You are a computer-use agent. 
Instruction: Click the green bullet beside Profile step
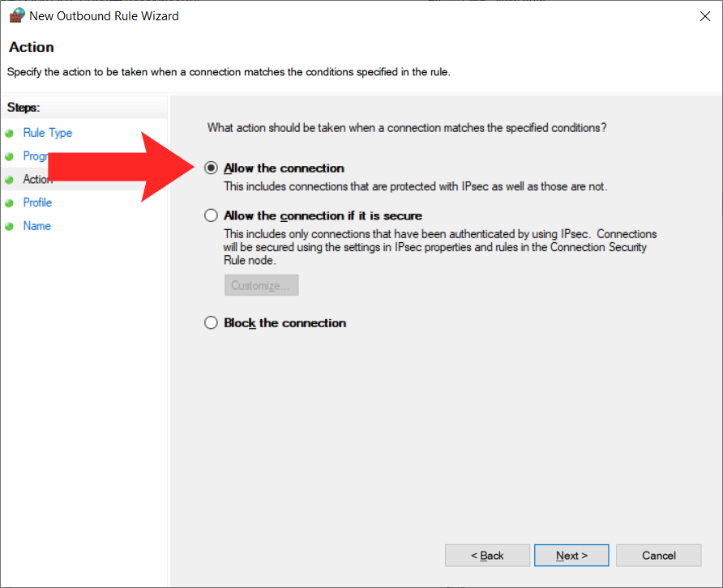9,203
